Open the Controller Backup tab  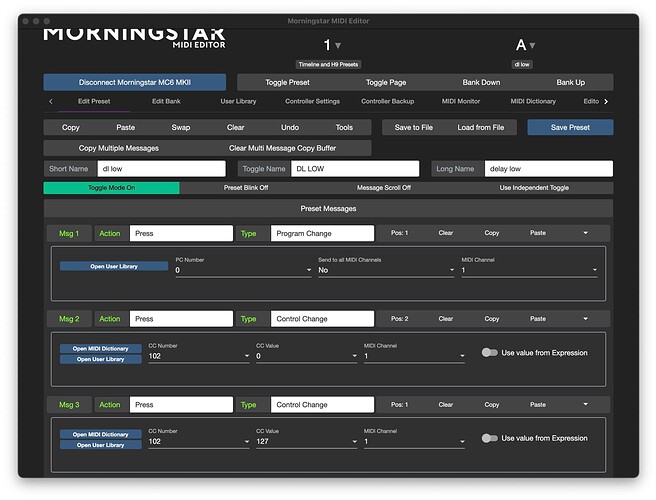pyautogui.click(x=387, y=101)
